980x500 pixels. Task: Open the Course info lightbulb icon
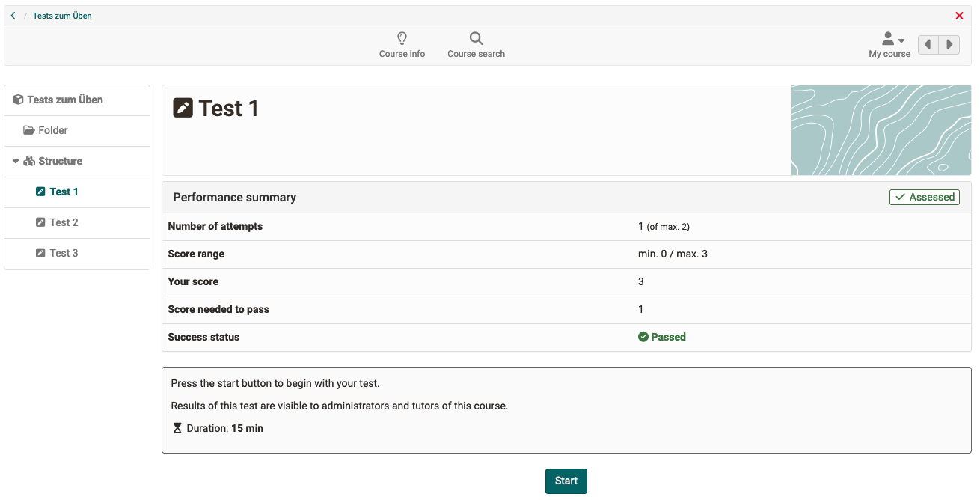click(402, 38)
